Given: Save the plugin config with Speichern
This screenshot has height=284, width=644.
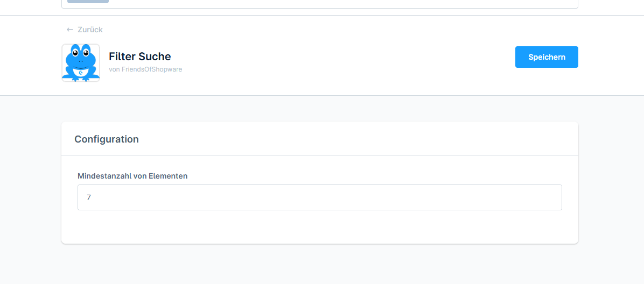Looking at the screenshot, I should point(547,57).
